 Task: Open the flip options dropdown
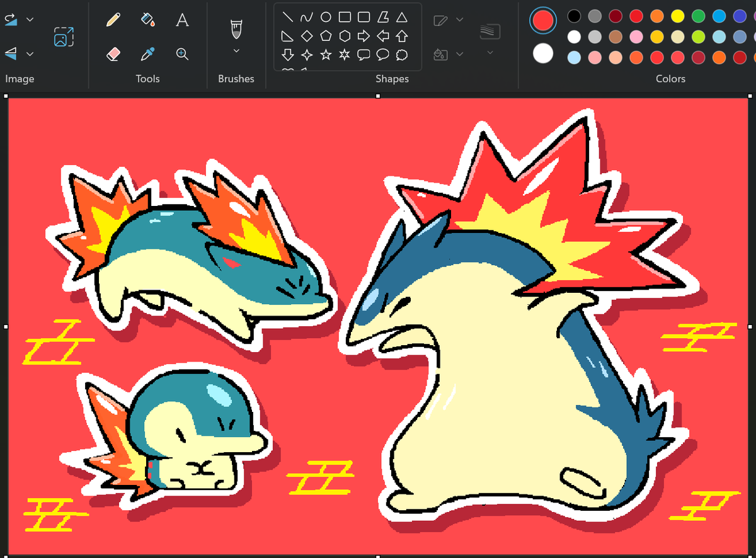coord(30,53)
